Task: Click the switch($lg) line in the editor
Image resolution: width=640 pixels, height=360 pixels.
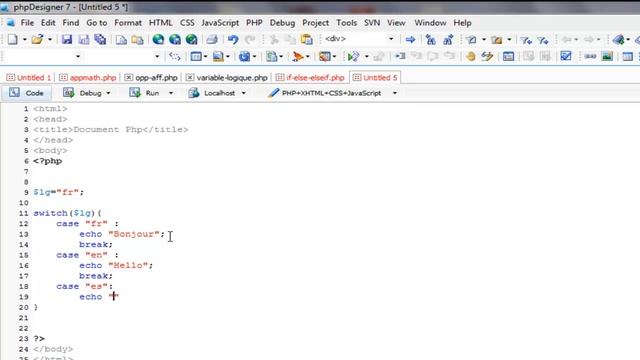Action: click(x=67, y=213)
